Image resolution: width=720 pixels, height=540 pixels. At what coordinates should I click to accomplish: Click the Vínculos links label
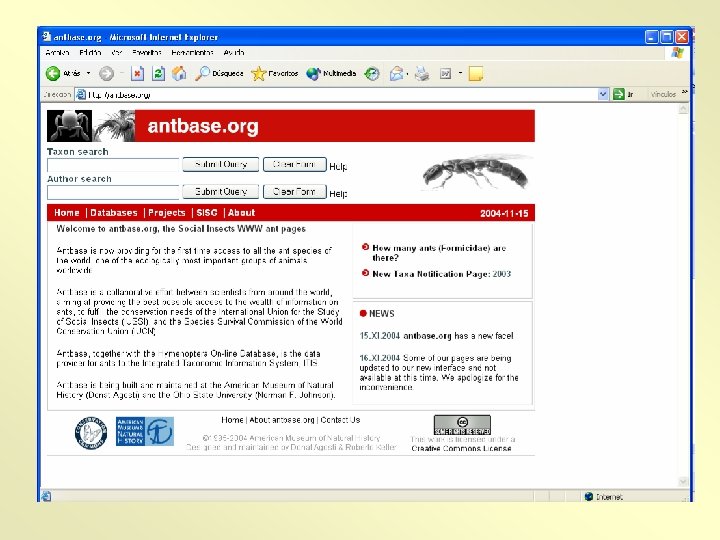point(663,94)
